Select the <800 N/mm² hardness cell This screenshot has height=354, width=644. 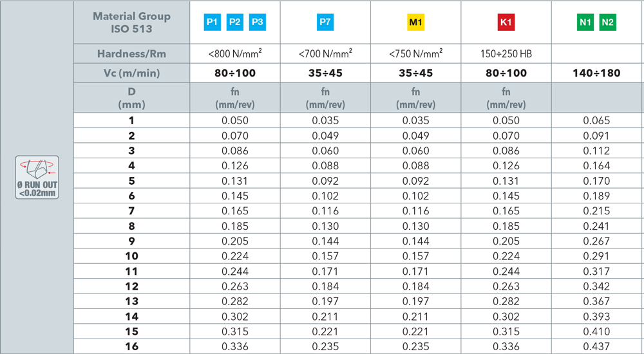point(235,54)
